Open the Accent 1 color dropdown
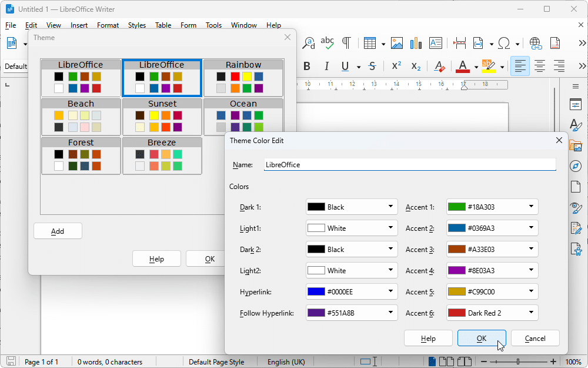The width and height of the screenshot is (588, 368). point(532,207)
